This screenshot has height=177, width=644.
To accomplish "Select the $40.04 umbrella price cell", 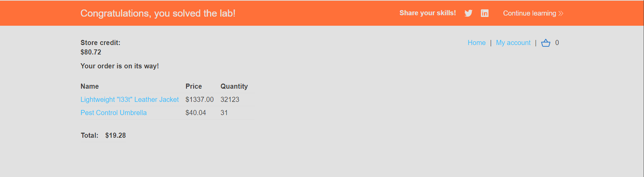I will click(195, 113).
